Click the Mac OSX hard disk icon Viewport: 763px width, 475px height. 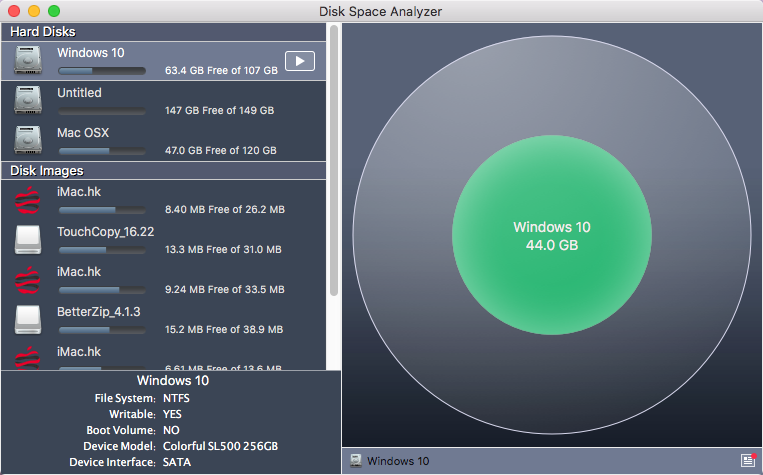point(28,140)
